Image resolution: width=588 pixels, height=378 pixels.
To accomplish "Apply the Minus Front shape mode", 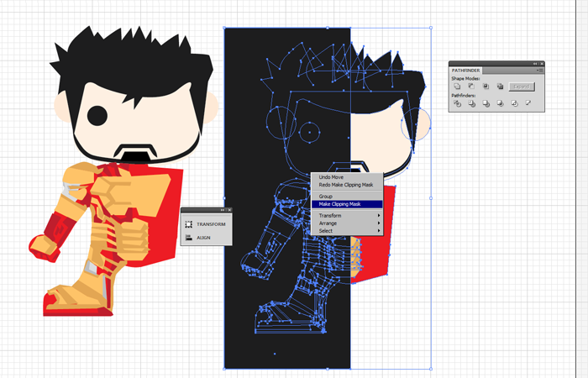I will (x=471, y=87).
